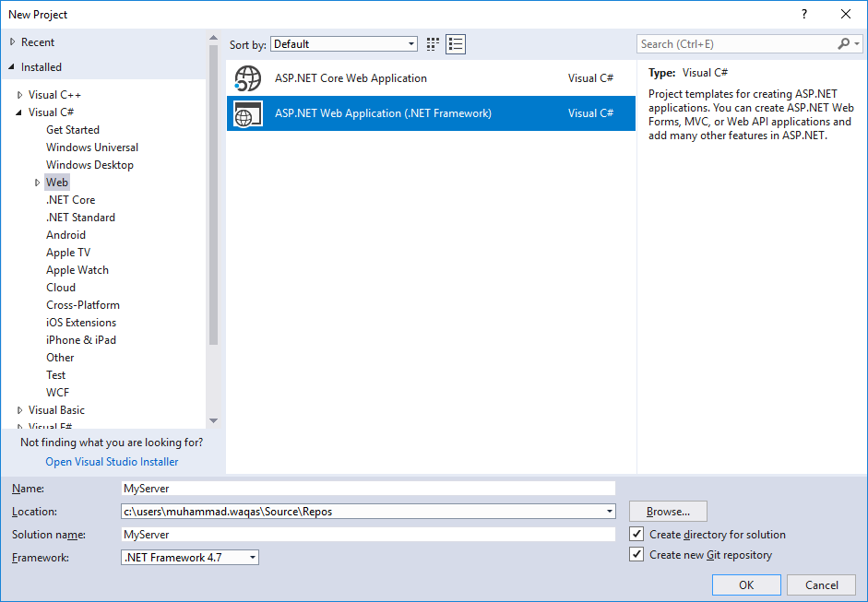The height and width of the screenshot is (602, 868).
Task: Select Cross-Platform category
Action: (x=82, y=305)
